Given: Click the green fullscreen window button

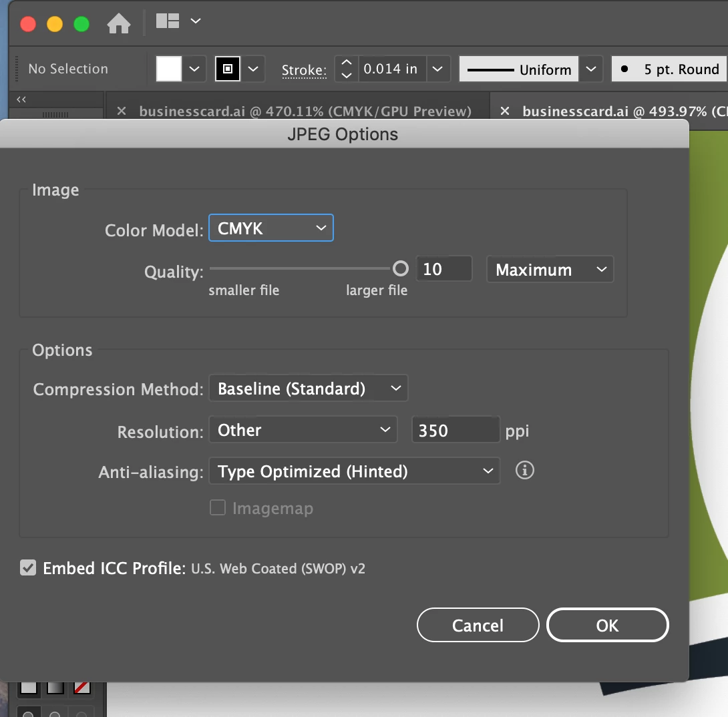Looking at the screenshot, I should pyautogui.click(x=81, y=23).
